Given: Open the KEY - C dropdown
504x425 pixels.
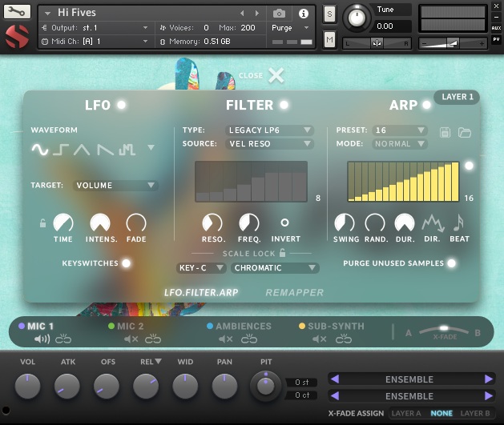Looking at the screenshot, I should coord(201,267).
